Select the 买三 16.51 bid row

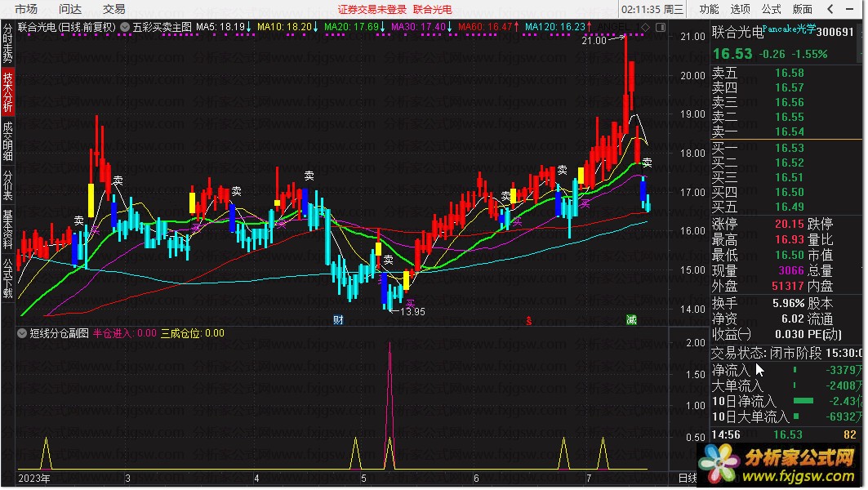786,177
